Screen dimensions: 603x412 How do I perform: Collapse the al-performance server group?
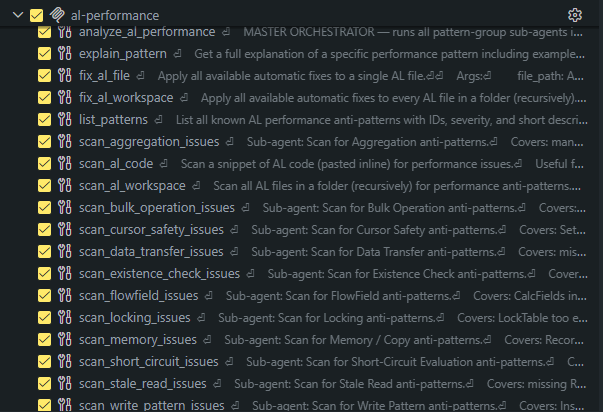click(18, 15)
